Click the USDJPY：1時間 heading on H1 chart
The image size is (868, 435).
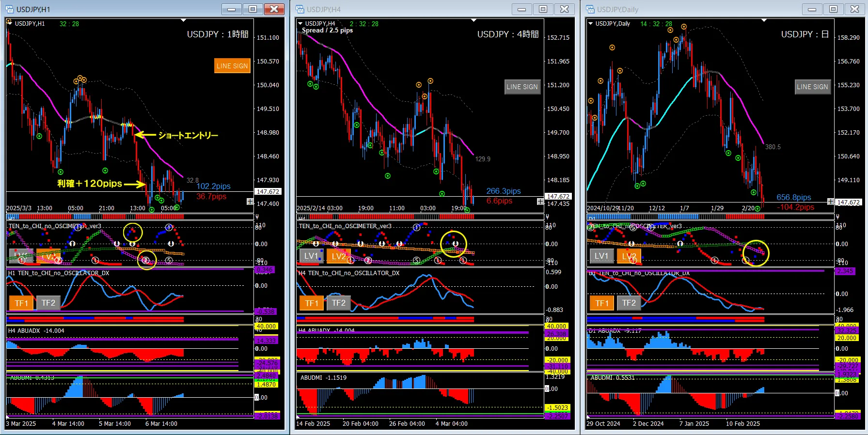(218, 34)
